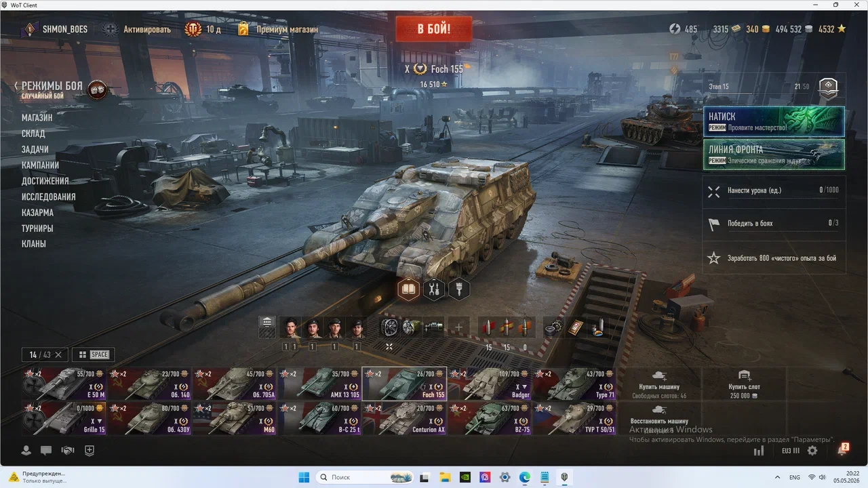Open the Победить в боях mission
This screenshot has height=488, width=868.
click(x=774, y=223)
